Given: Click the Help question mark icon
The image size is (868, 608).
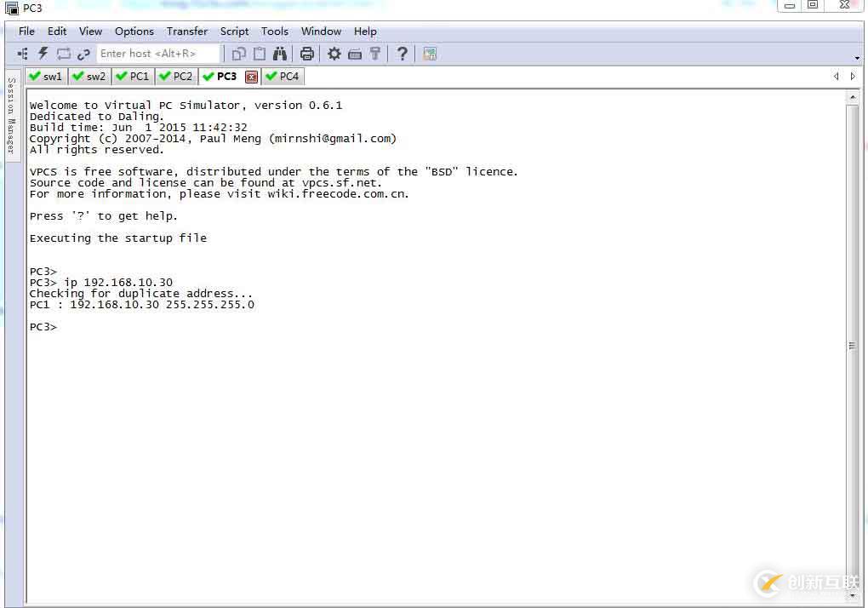Looking at the screenshot, I should point(403,54).
